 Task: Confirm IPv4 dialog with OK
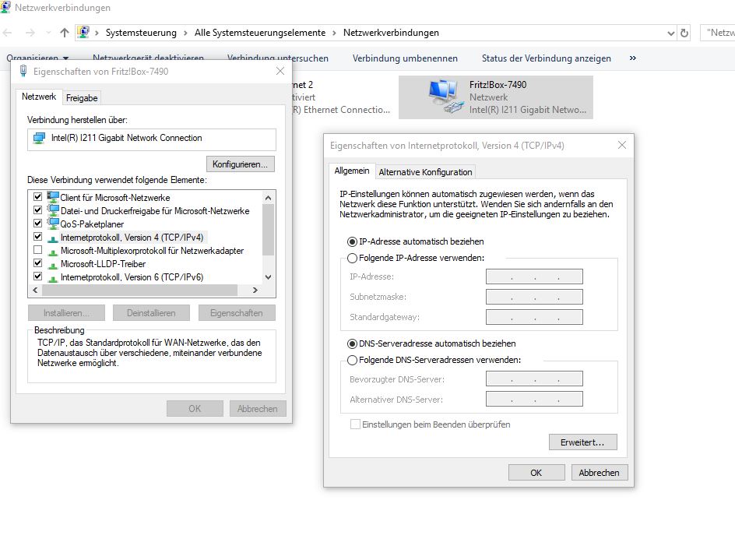point(536,473)
